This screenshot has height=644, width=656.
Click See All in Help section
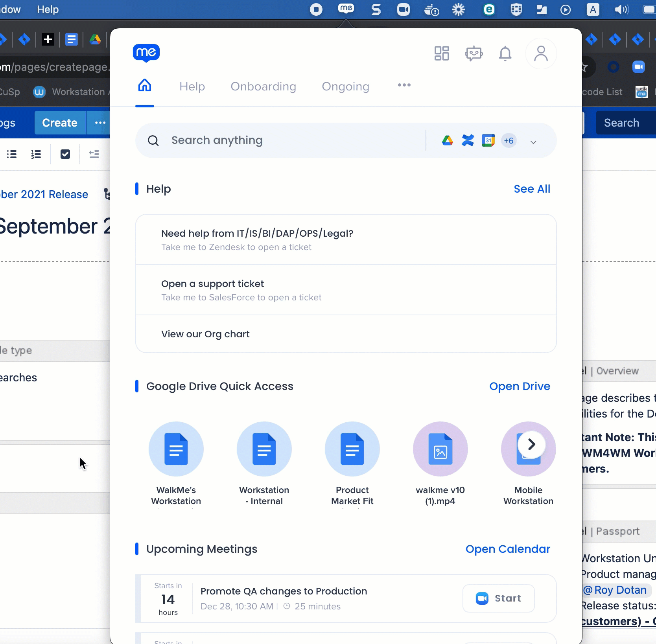[532, 189]
